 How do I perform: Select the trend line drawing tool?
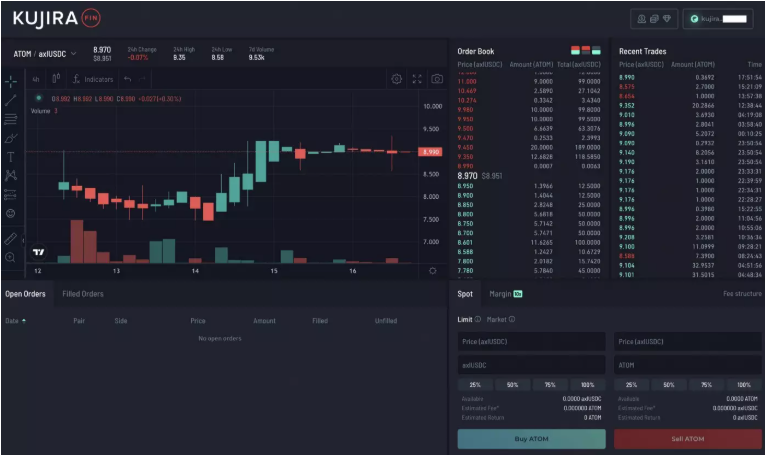11,100
